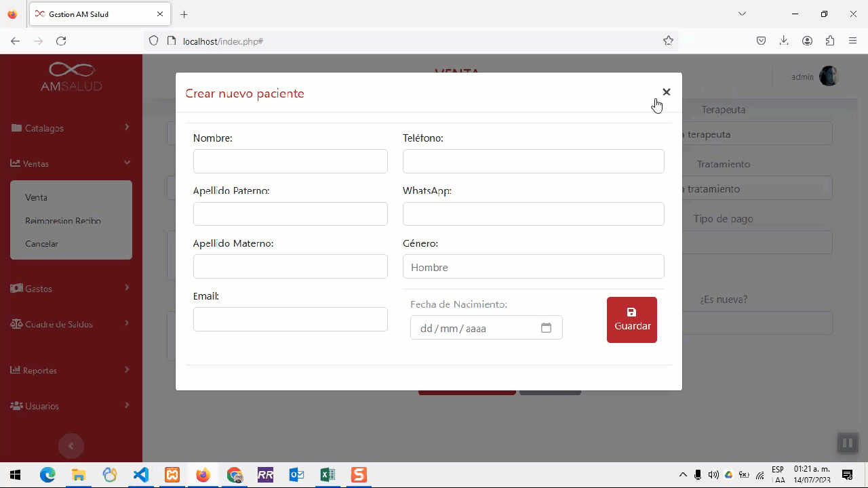Open the calendar picker for Fecha de Nacimiento
This screenshot has height=488, width=868.
pyautogui.click(x=546, y=328)
